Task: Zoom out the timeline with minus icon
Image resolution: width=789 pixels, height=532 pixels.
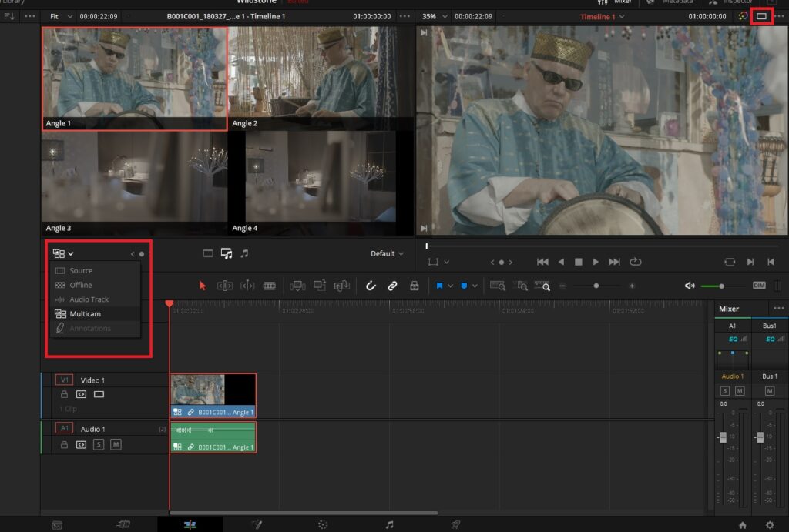Action: point(562,286)
